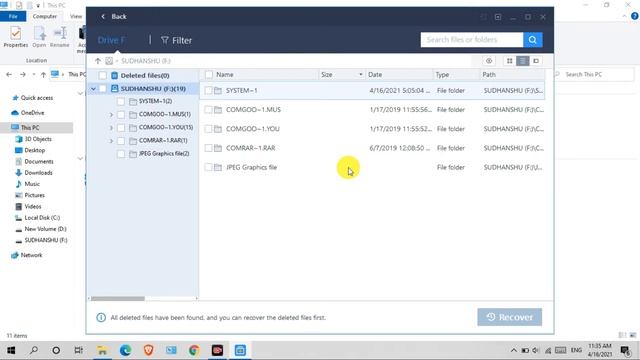Expand the COMRAR~1.RAR(1) tree node
The width and height of the screenshot is (640, 360).
click(x=111, y=141)
